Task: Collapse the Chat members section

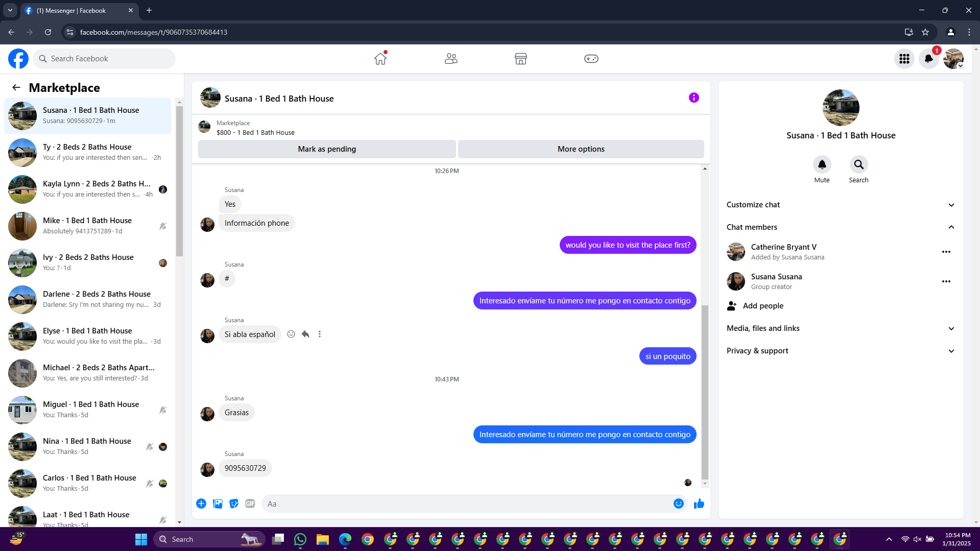Action: 841,227
